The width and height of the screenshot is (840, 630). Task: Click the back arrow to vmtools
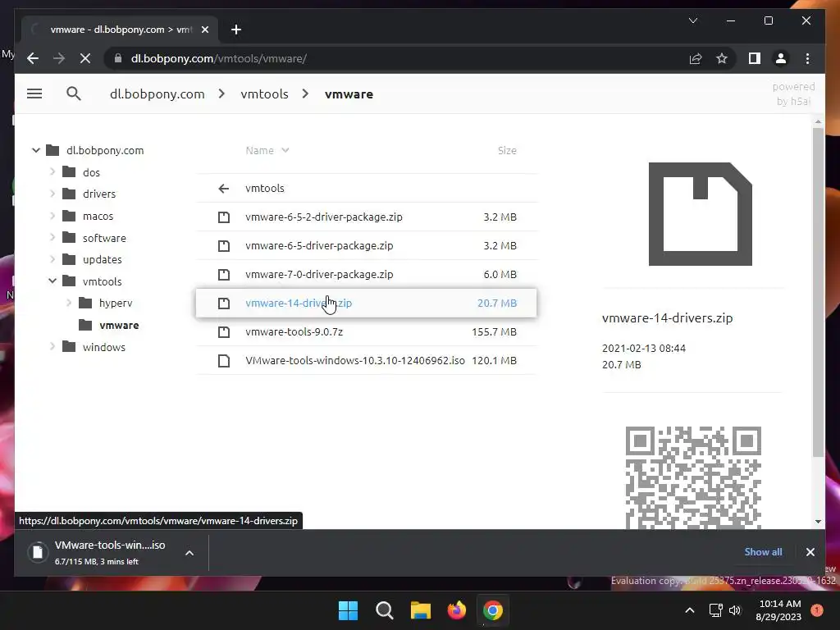pyautogui.click(x=224, y=189)
